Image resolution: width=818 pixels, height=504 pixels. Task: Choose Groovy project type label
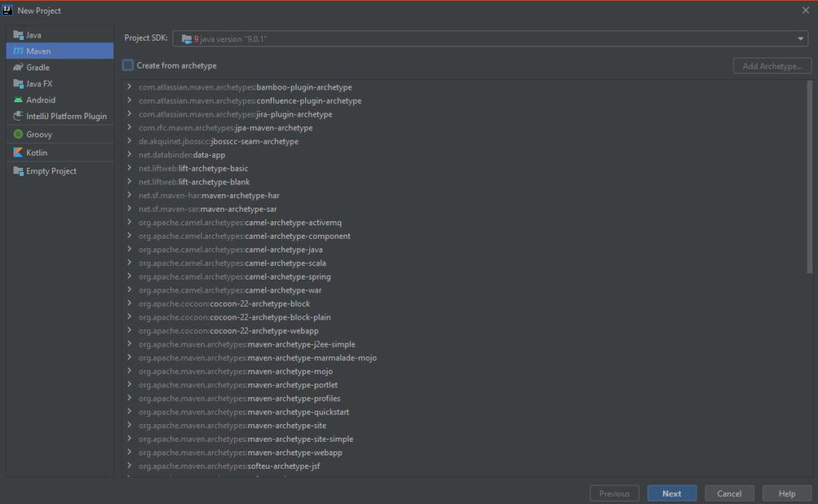[x=39, y=134]
